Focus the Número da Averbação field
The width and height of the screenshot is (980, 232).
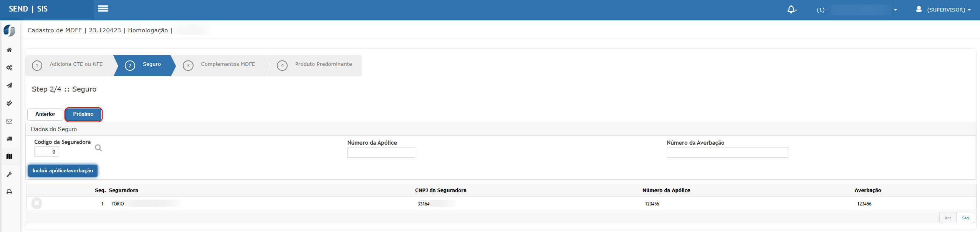[x=727, y=152]
